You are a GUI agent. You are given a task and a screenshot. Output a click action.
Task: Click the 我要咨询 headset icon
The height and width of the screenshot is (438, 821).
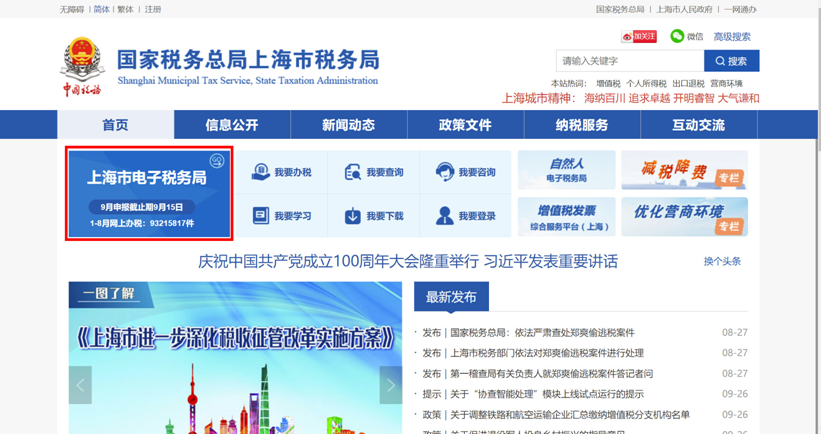click(x=445, y=172)
